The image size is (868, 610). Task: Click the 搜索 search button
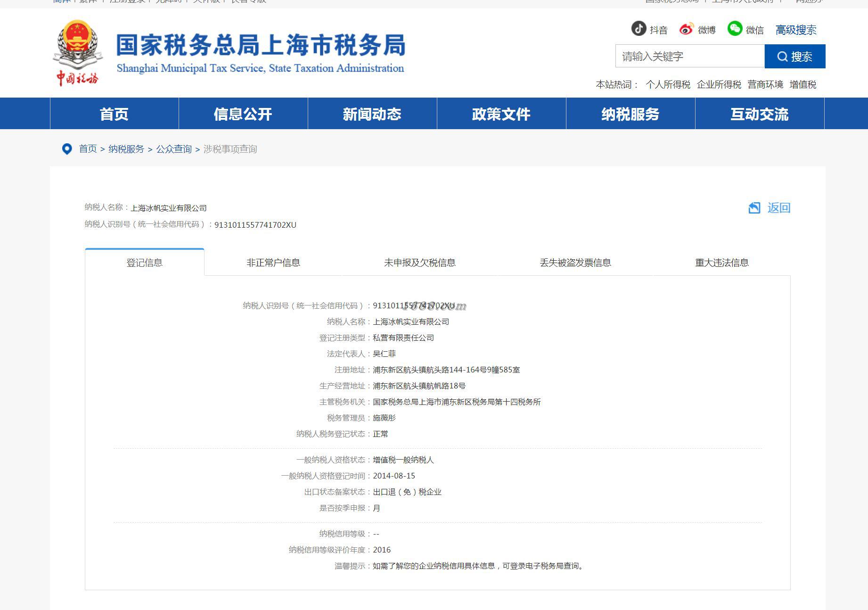click(794, 56)
